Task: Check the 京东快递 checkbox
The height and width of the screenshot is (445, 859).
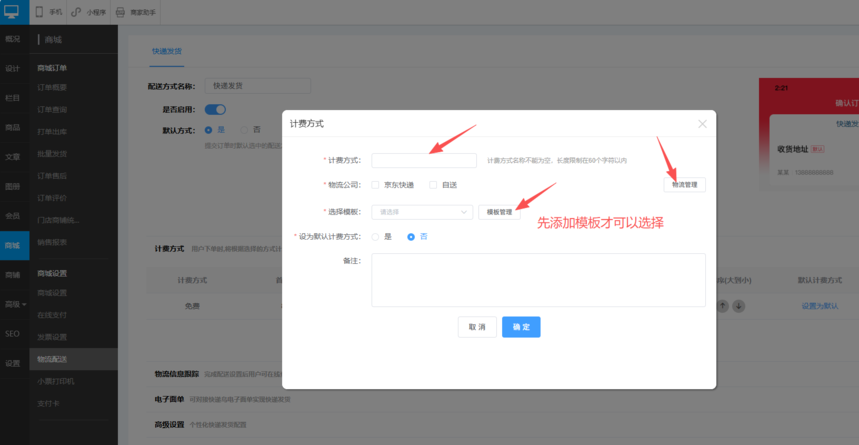Action: pyautogui.click(x=375, y=185)
